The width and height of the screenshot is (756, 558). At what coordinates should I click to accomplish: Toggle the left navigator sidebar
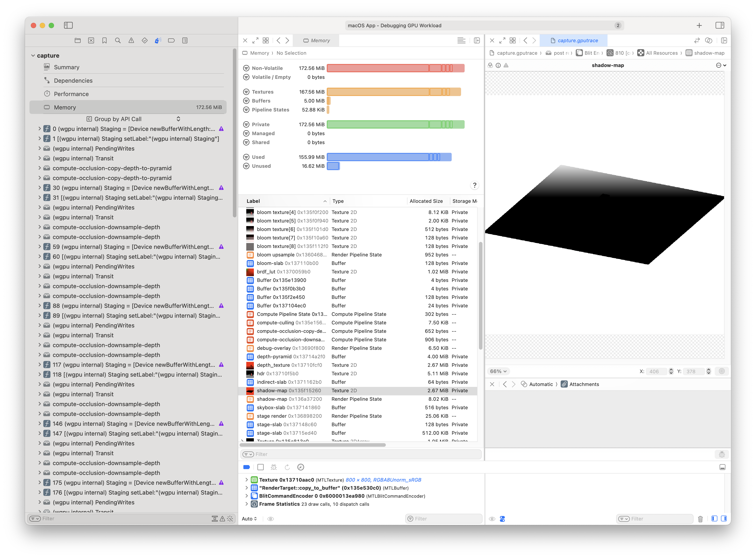pos(68,25)
